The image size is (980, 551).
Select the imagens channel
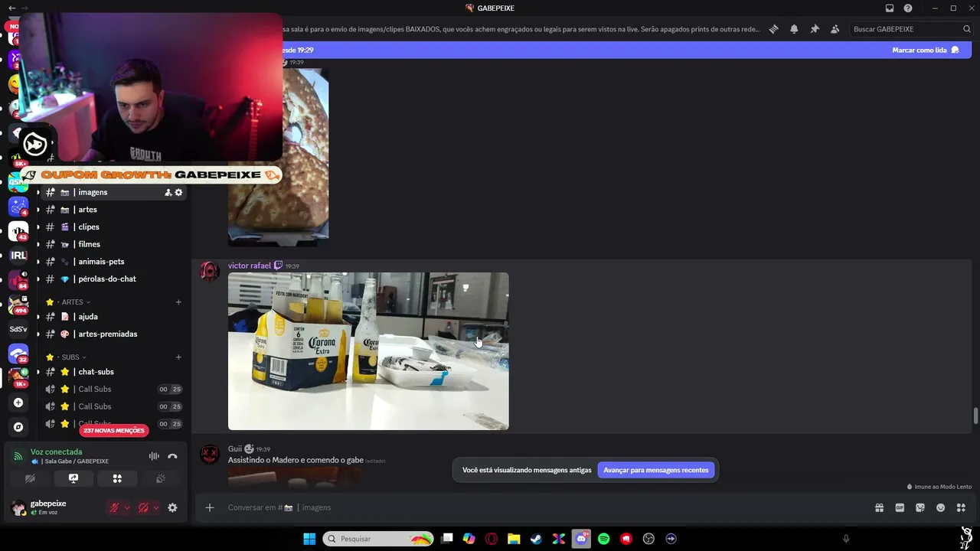[113, 192]
